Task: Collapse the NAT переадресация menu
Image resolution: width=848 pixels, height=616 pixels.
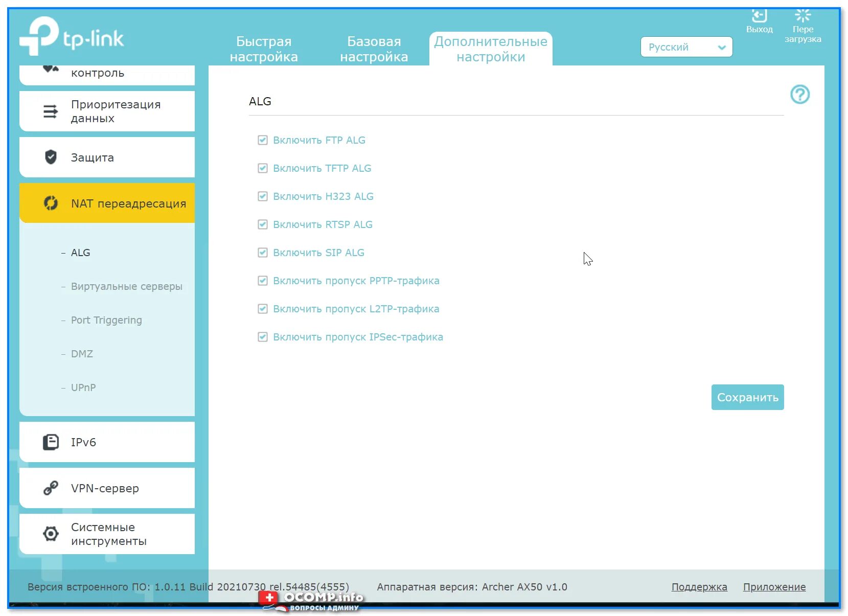Action: (107, 203)
